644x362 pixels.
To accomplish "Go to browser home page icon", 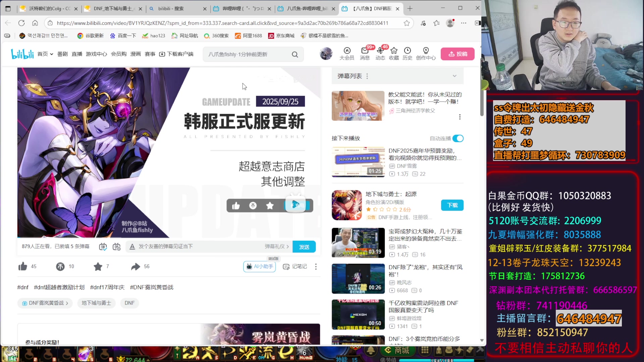I will click(x=35, y=23).
